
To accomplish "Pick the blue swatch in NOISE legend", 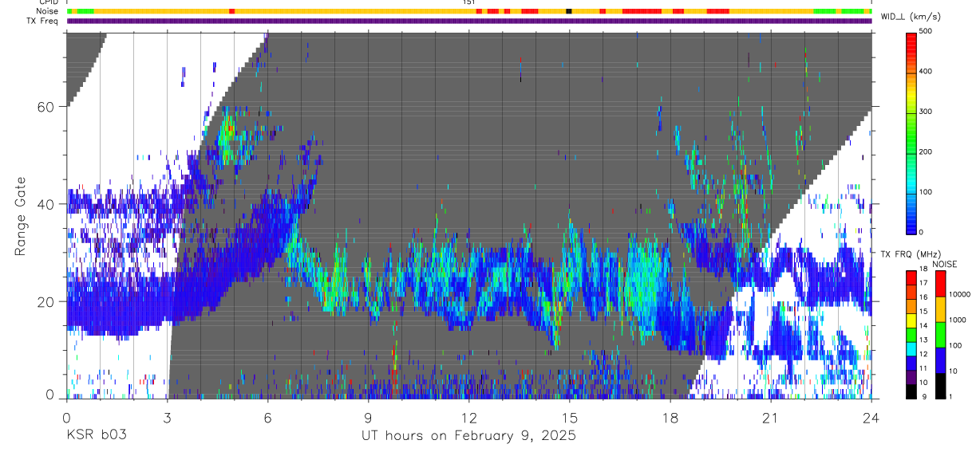I will point(940,360).
